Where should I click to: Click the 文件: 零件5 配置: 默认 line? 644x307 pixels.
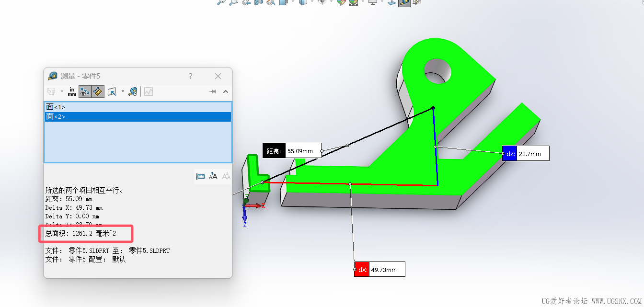coord(86,259)
